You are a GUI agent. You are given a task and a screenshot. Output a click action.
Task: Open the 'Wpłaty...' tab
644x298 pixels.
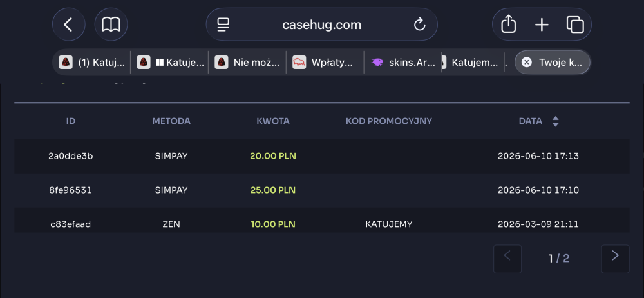(x=325, y=63)
